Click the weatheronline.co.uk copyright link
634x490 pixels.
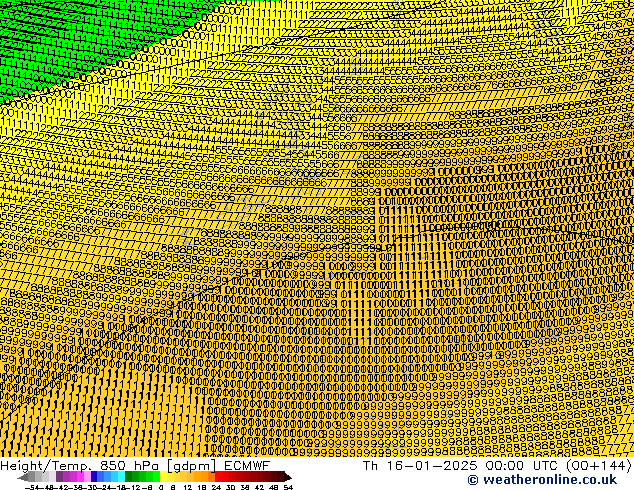pos(542,480)
